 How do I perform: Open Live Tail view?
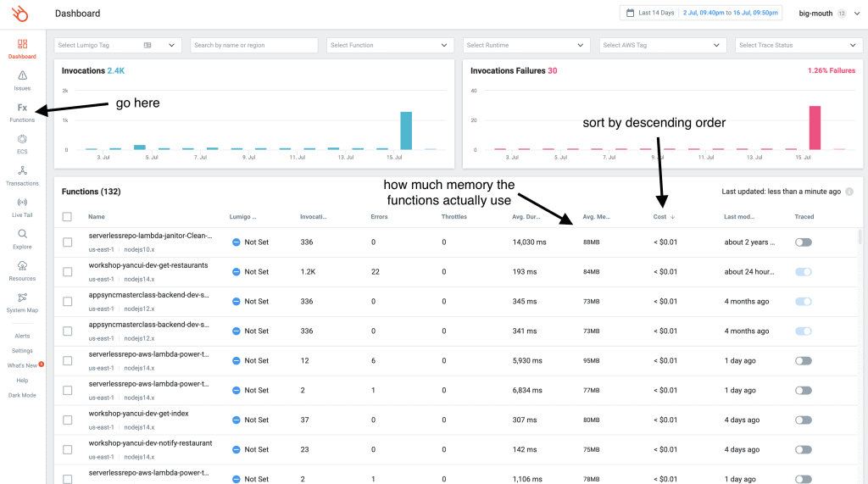click(x=22, y=208)
